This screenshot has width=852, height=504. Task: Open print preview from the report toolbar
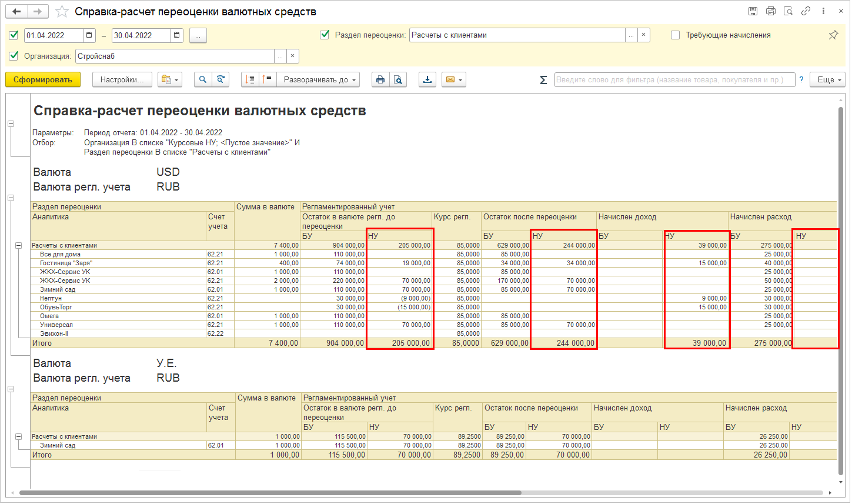coord(398,80)
